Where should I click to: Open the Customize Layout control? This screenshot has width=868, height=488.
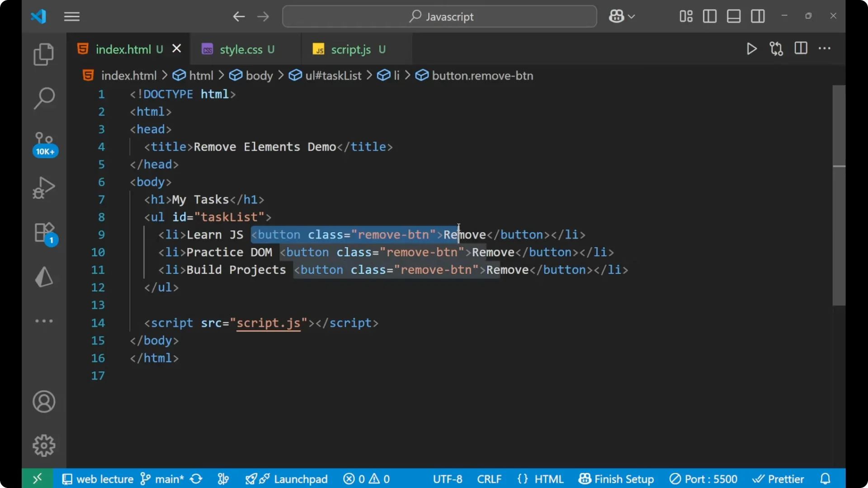click(x=685, y=16)
